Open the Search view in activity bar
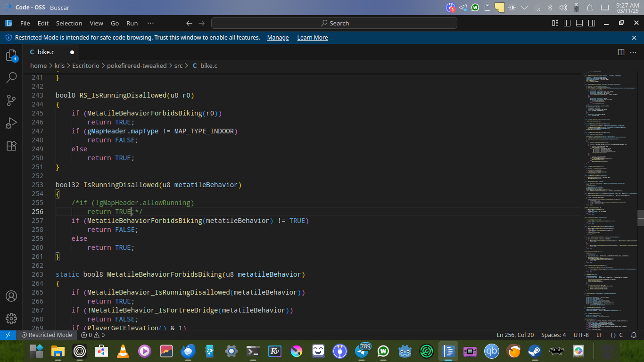This screenshot has width=644, height=362. [x=11, y=78]
